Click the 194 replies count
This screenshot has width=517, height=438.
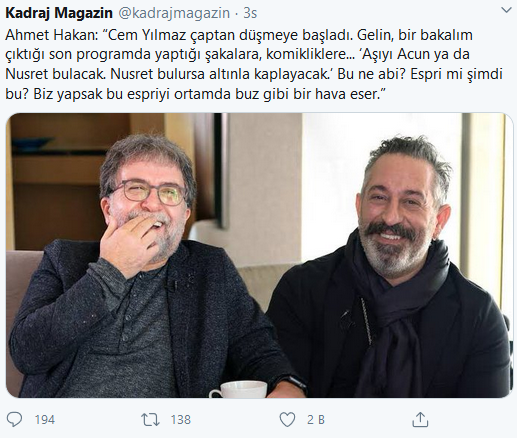45,419
